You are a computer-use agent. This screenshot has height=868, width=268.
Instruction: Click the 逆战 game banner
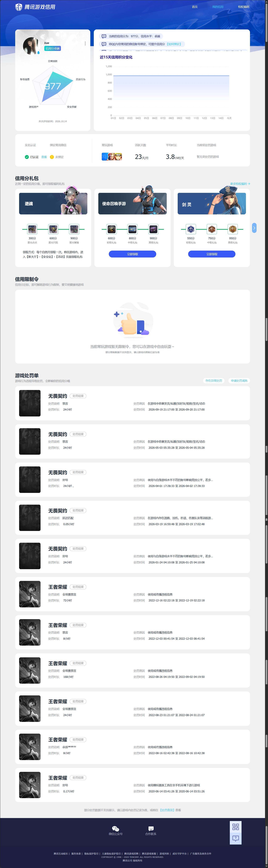(53, 203)
